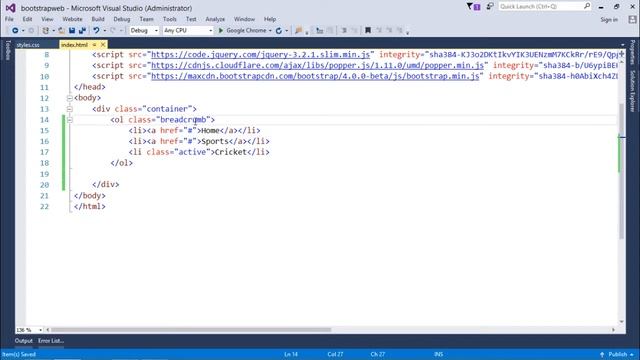Open the jquery slim script URL link
The width and height of the screenshot is (640, 360).
coord(260,55)
